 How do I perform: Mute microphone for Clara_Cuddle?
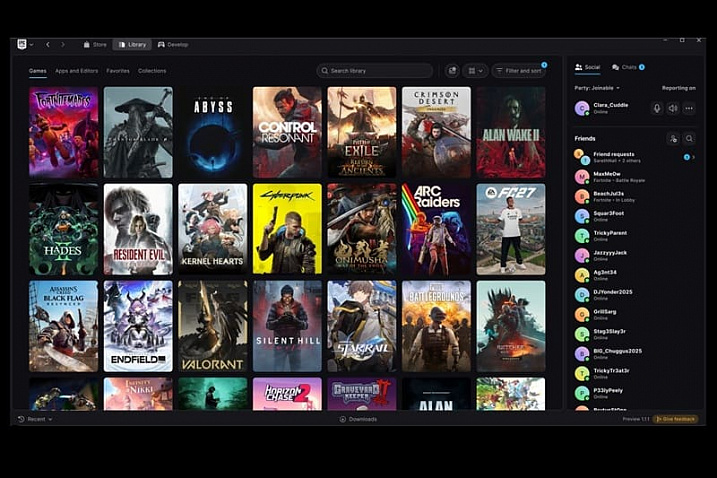click(x=657, y=108)
